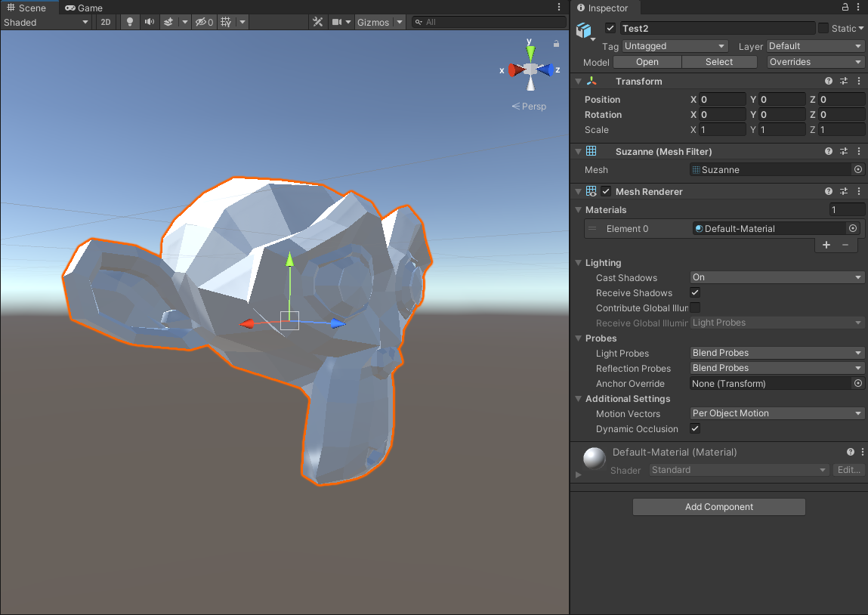Switch to the Game tab
This screenshot has width=868, height=615.
[x=84, y=8]
